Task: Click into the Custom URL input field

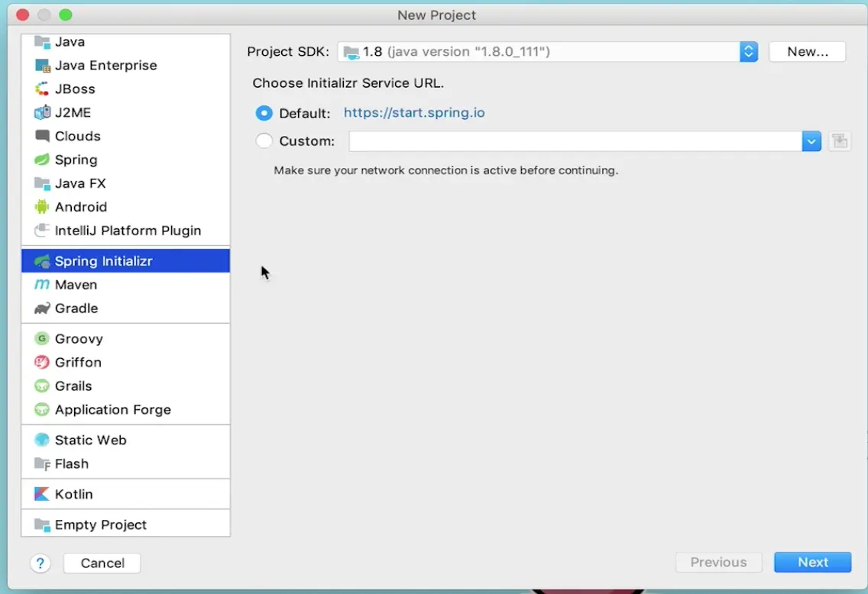Action: 575,141
